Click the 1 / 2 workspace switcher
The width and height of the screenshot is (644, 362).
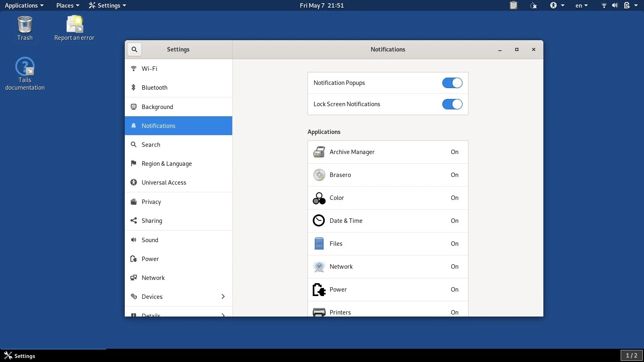tap(632, 356)
